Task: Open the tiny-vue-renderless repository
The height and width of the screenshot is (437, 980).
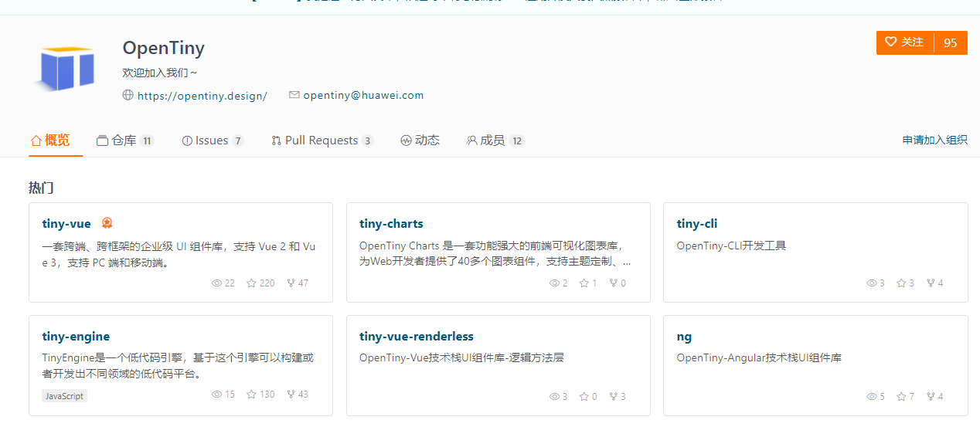Action: (417, 337)
